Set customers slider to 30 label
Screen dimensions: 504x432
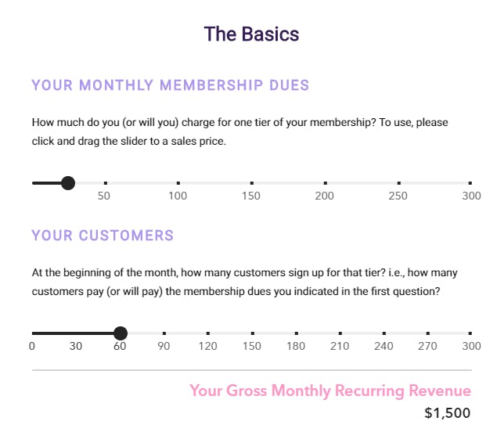tap(76, 346)
